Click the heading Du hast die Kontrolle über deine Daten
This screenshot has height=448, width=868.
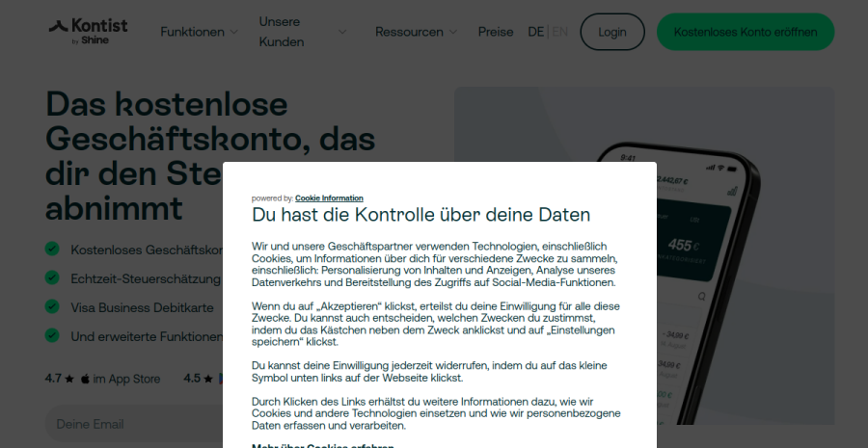420,215
